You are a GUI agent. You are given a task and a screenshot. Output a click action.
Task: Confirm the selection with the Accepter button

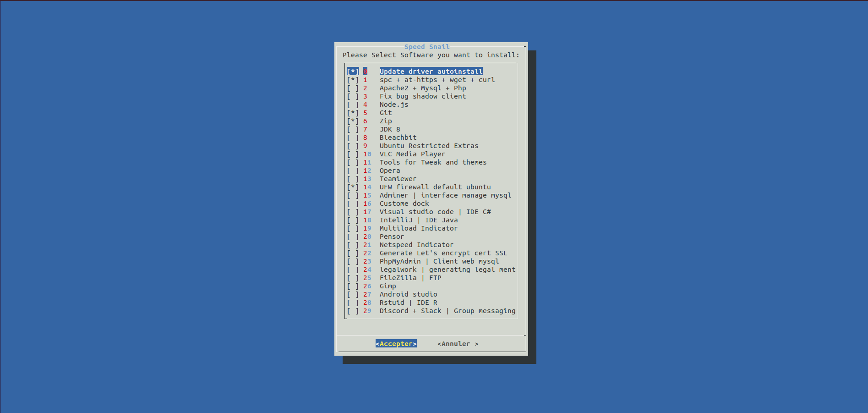396,344
